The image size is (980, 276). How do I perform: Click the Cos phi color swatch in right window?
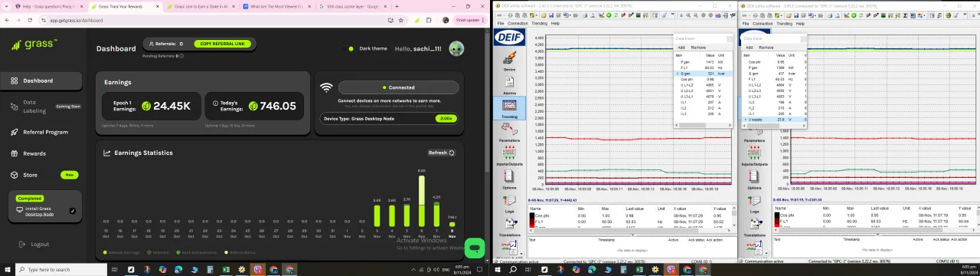point(778,215)
